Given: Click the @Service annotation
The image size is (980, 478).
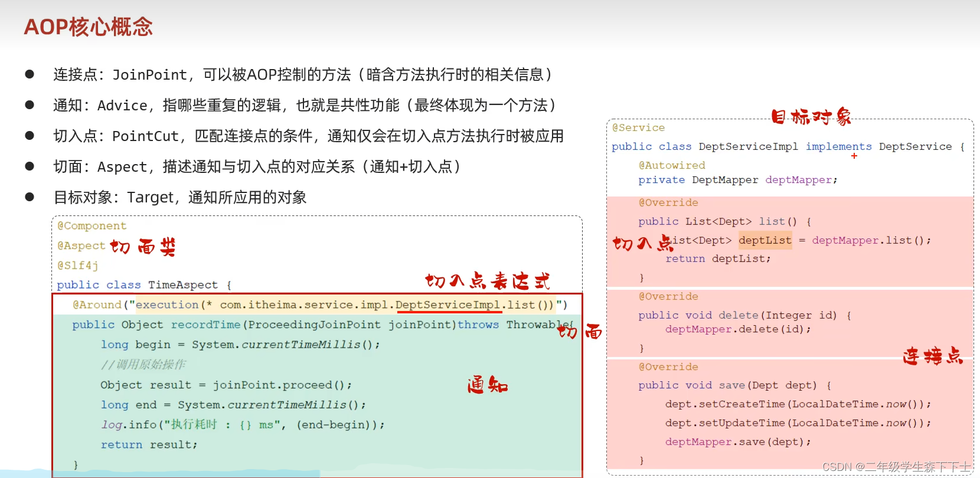Looking at the screenshot, I should click(638, 128).
